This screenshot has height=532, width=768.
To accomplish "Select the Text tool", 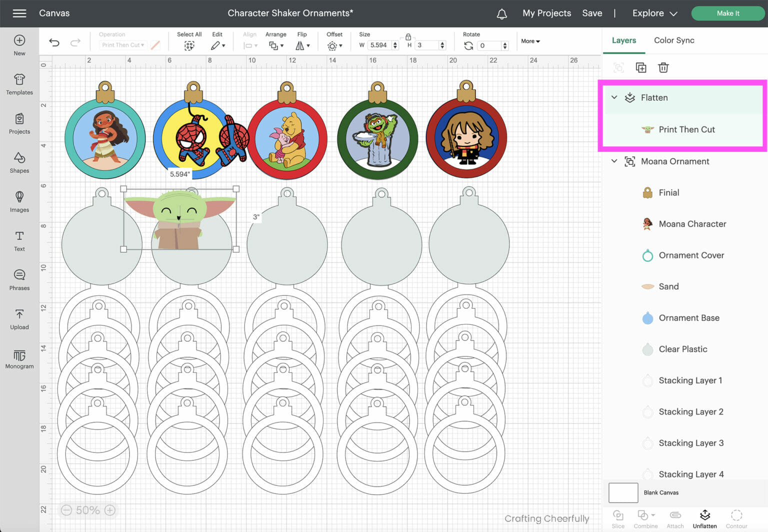I will point(19,240).
